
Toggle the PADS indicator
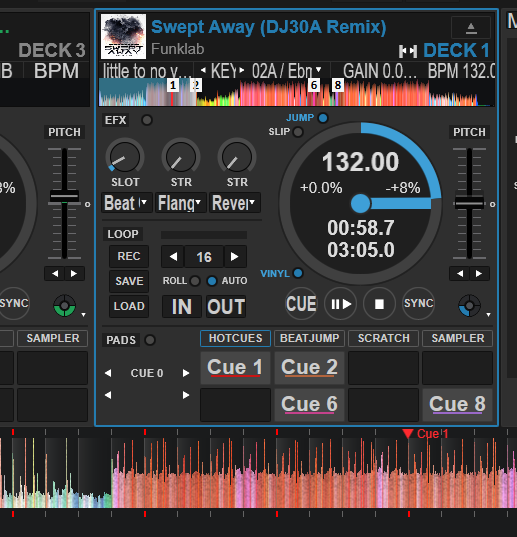(x=150, y=340)
